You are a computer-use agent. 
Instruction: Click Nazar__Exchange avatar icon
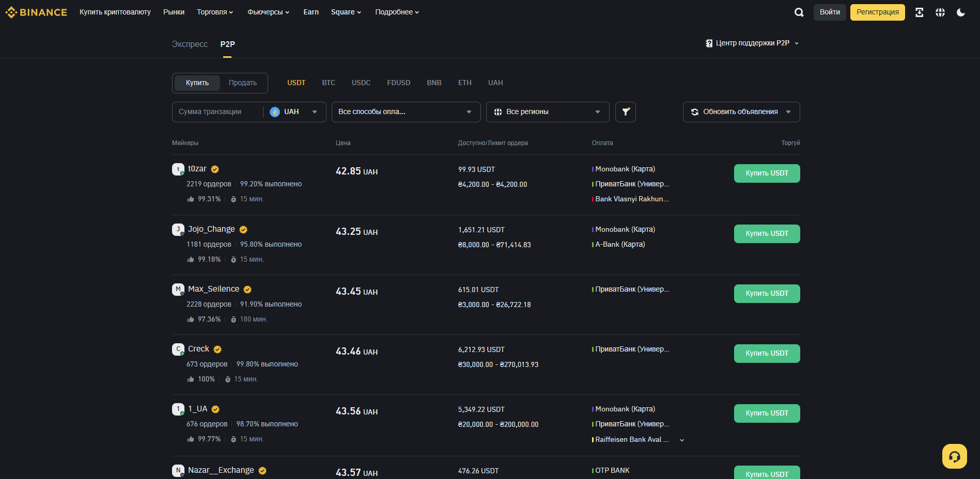point(178,470)
